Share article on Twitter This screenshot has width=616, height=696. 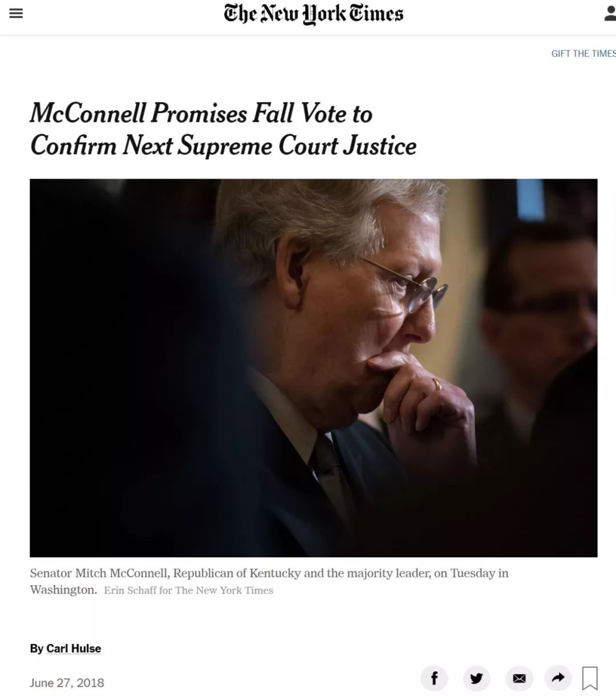click(477, 678)
